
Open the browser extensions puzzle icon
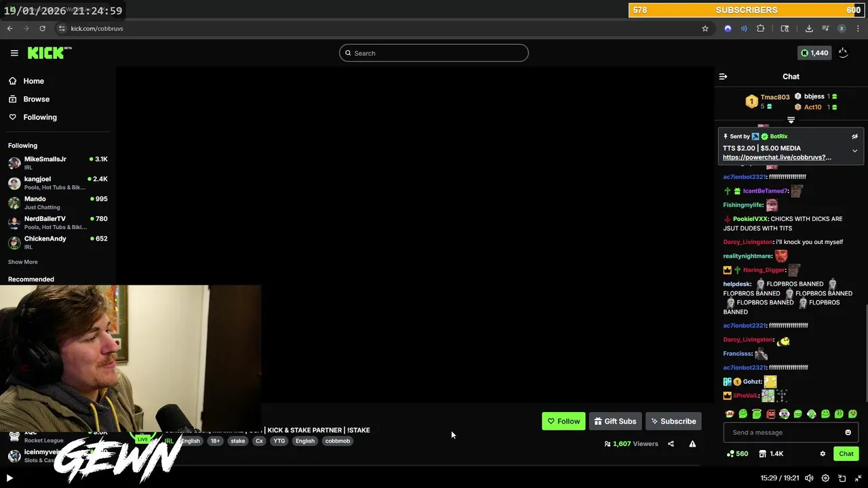(760, 28)
